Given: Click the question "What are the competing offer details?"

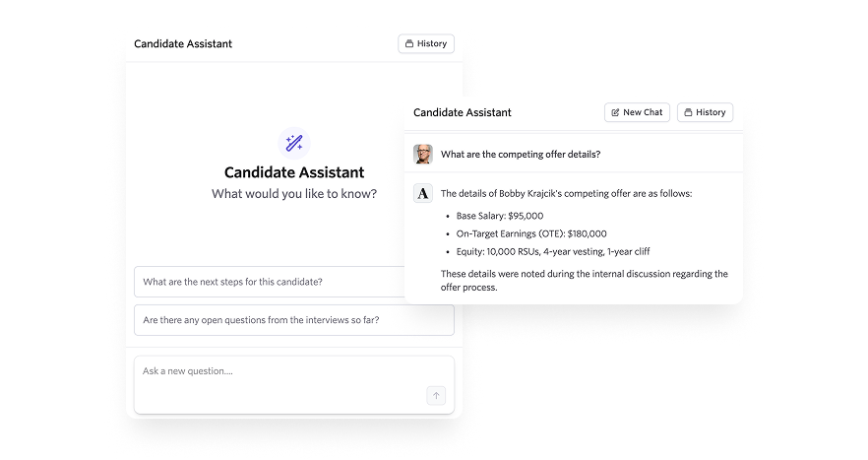Looking at the screenshot, I should coord(521,154).
